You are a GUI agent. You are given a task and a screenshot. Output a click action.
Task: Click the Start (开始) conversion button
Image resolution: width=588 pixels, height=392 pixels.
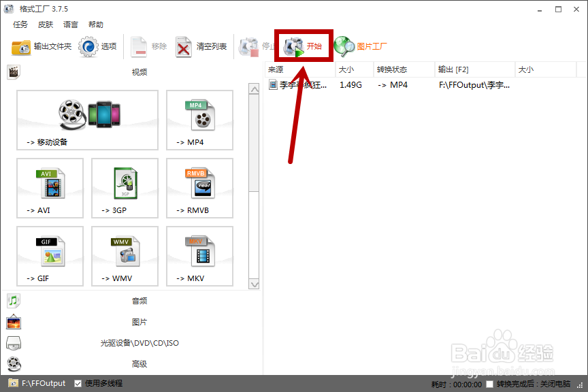[x=304, y=46]
